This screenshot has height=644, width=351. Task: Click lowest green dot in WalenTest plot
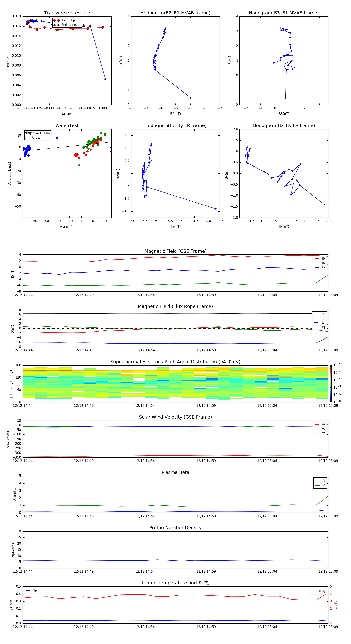(x=79, y=165)
